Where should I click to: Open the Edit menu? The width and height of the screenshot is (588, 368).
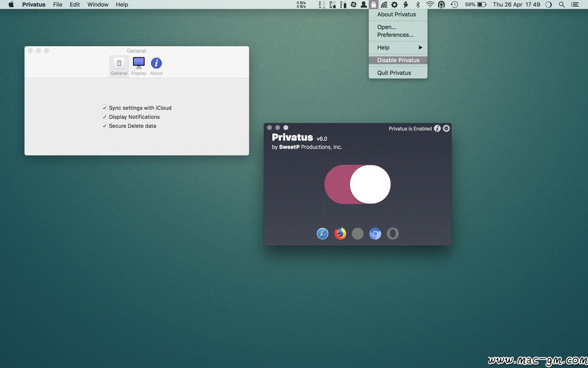(75, 4)
